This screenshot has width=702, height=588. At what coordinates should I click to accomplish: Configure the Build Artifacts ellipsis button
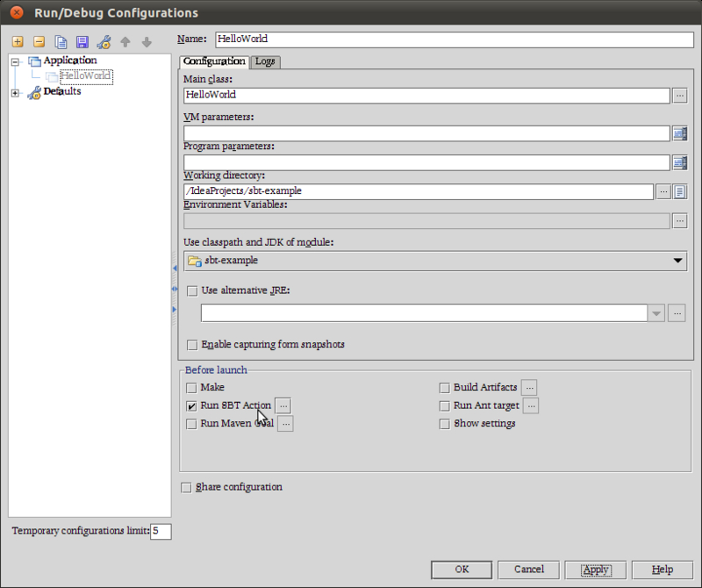(x=529, y=388)
